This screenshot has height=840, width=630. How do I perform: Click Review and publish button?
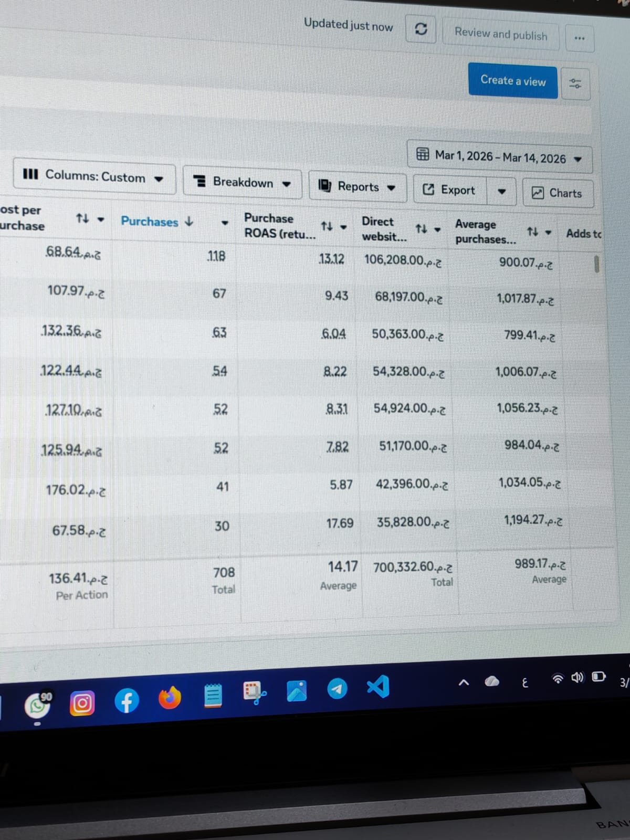tap(501, 34)
